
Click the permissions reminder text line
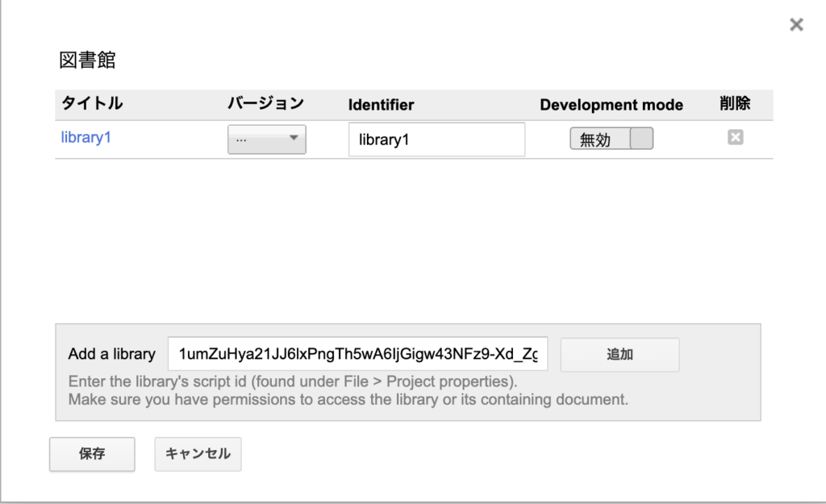tap(348, 400)
